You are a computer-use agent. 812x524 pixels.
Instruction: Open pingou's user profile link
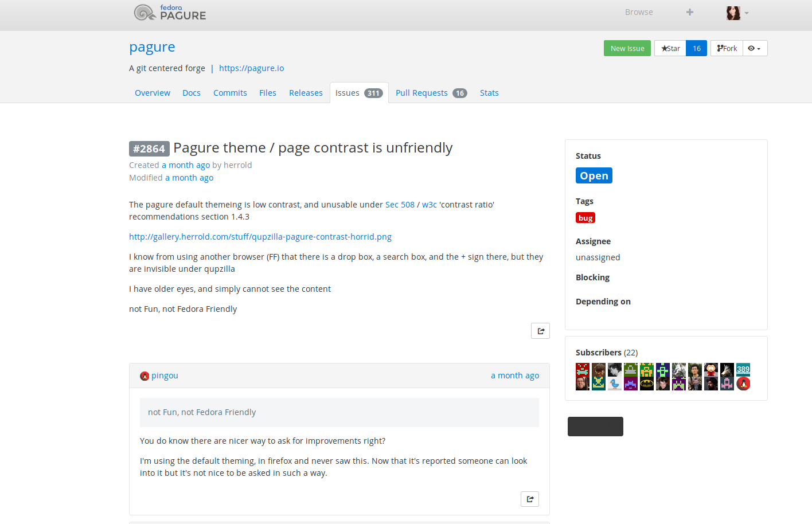click(165, 376)
